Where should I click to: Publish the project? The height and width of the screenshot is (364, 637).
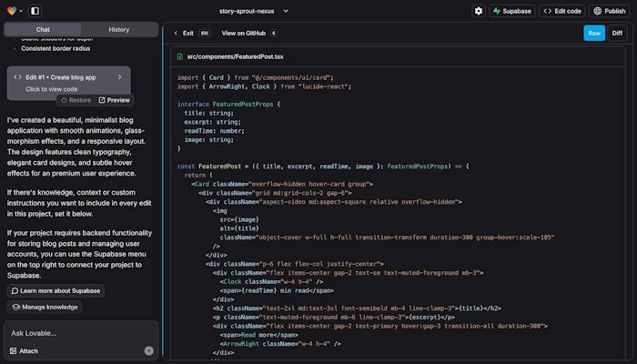coord(610,11)
